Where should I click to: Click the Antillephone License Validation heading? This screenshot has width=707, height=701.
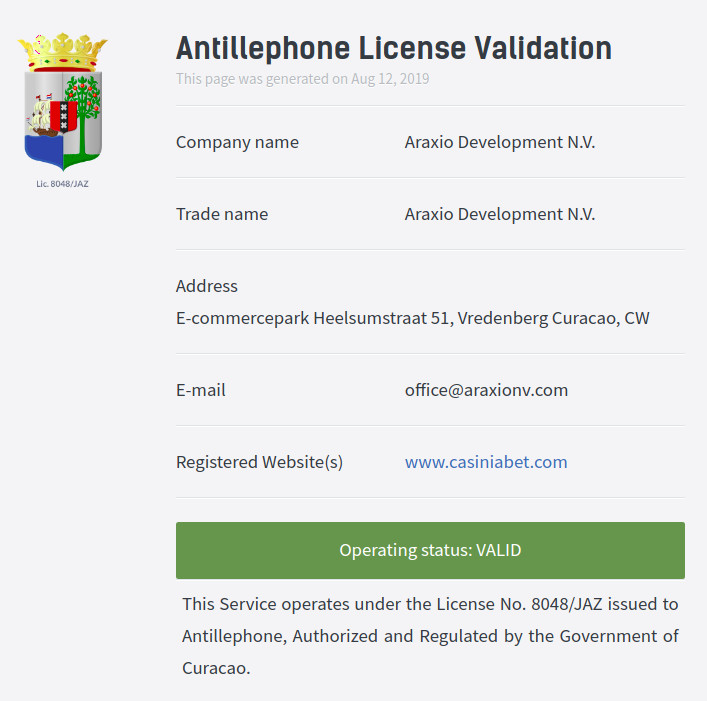coord(394,48)
